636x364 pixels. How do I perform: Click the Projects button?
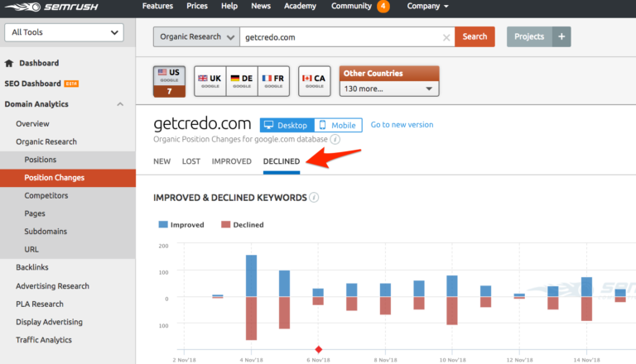pyautogui.click(x=529, y=36)
